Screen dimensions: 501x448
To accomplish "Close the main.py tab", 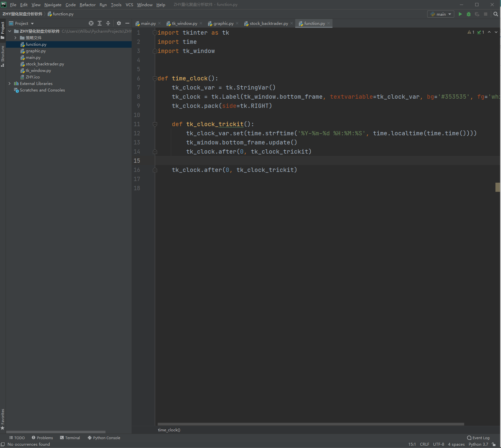I will (159, 23).
